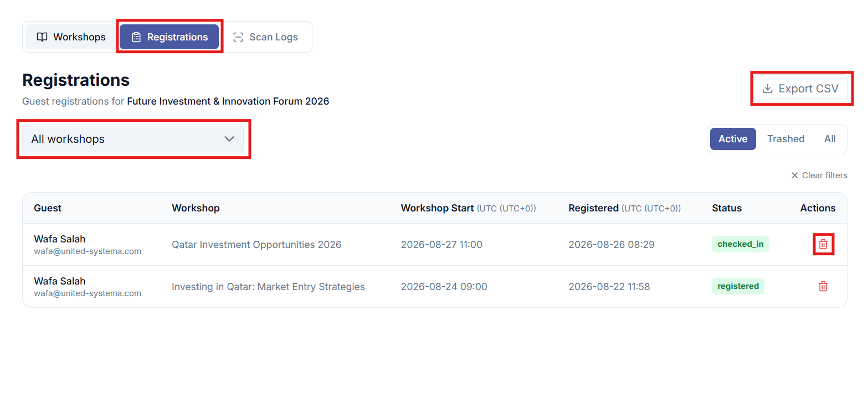The height and width of the screenshot is (419, 868).
Task: Click the book icon on Workshops tab
Action: pos(42,37)
